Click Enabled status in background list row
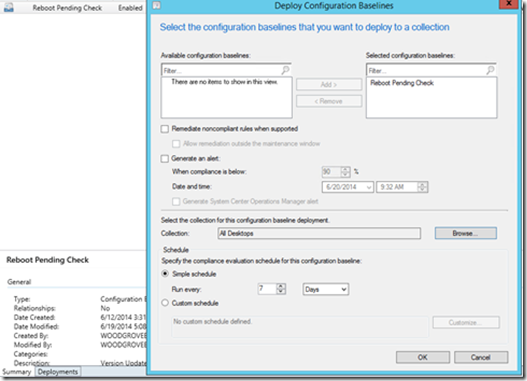This screenshot has width=527, height=381. coord(130,8)
